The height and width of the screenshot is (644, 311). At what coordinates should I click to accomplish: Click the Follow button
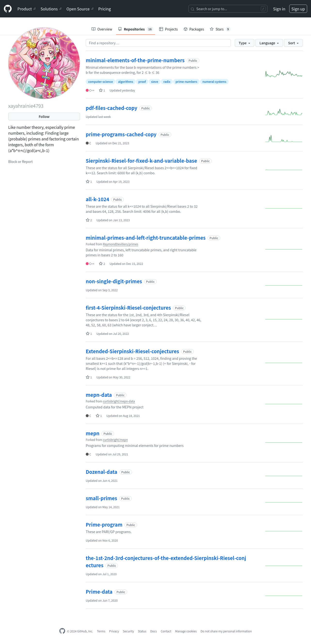tap(44, 116)
